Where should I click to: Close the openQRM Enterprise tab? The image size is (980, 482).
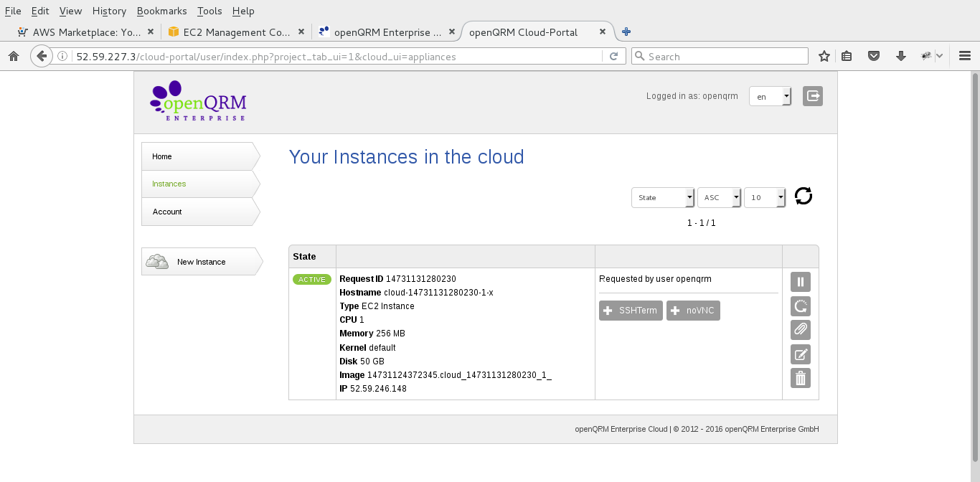[x=452, y=32]
